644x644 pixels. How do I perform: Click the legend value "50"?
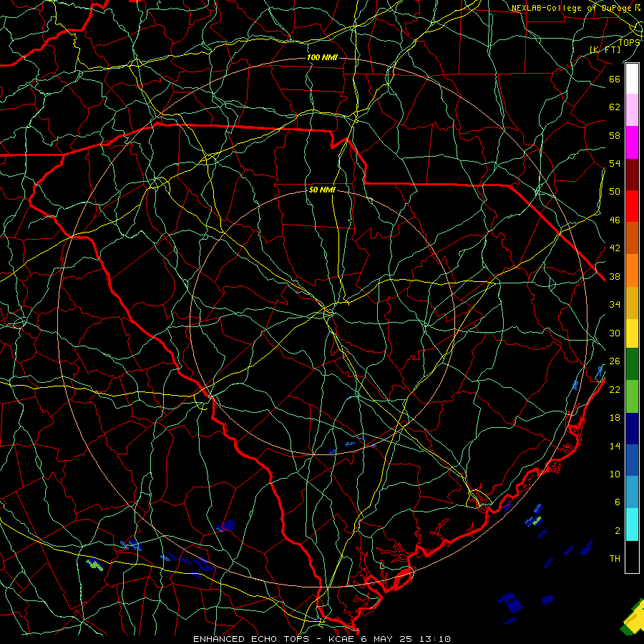tap(615, 192)
